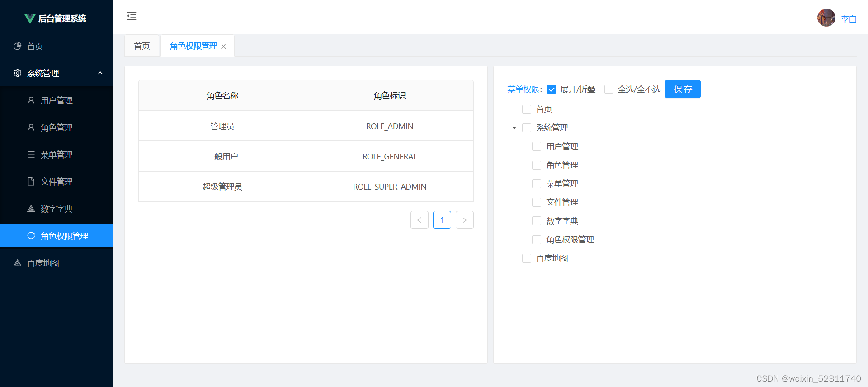Toggle the 展开/折叠 checkbox
Screen dimensions: 868x387
click(x=552, y=89)
